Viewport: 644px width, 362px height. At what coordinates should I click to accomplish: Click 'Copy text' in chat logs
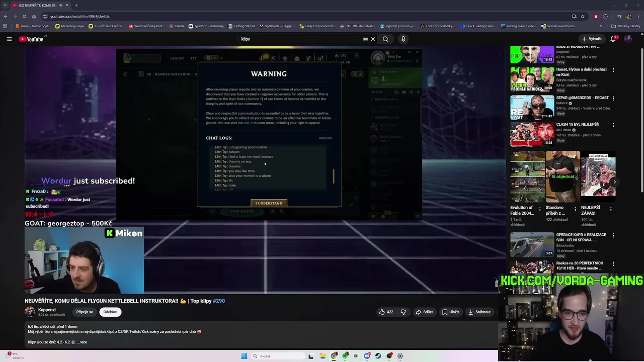(325, 138)
